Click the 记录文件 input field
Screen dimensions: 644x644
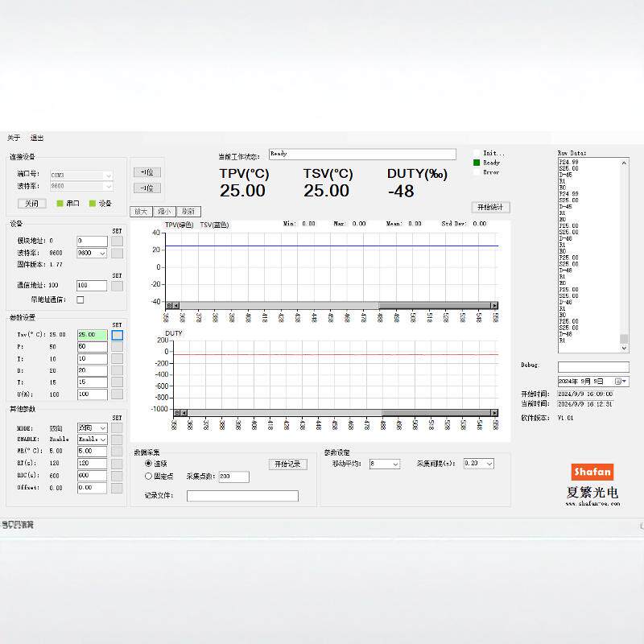click(243, 496)
